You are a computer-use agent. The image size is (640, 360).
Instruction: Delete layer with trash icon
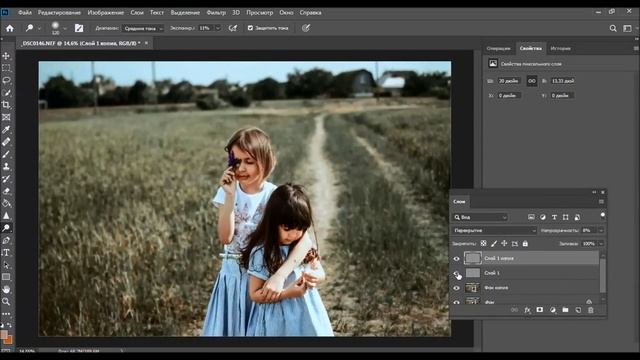591,310
